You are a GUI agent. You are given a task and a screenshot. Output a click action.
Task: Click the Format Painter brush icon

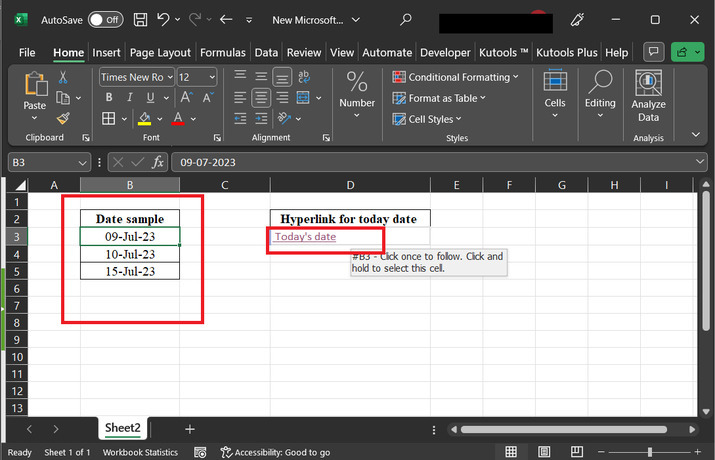click(x=62, y=117)
